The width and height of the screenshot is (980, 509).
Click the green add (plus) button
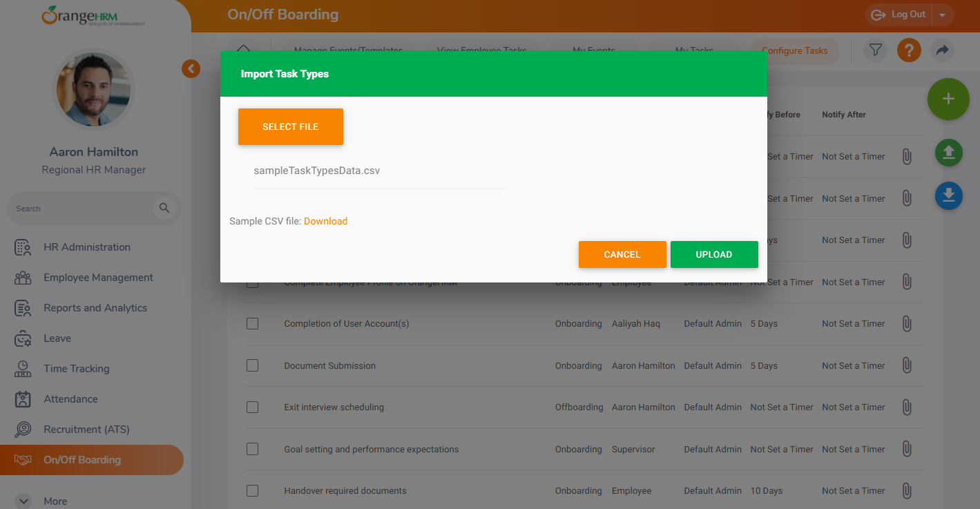click(x=948, y=99)
